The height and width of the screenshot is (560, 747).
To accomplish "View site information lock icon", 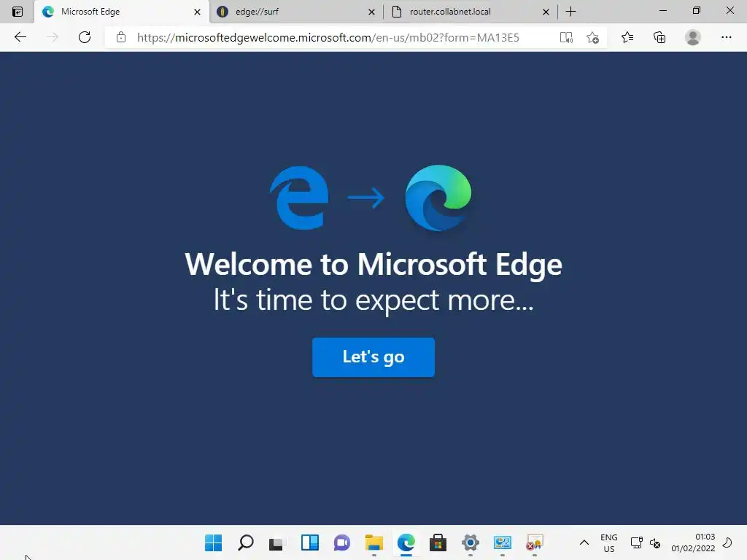I will [121, 37].
